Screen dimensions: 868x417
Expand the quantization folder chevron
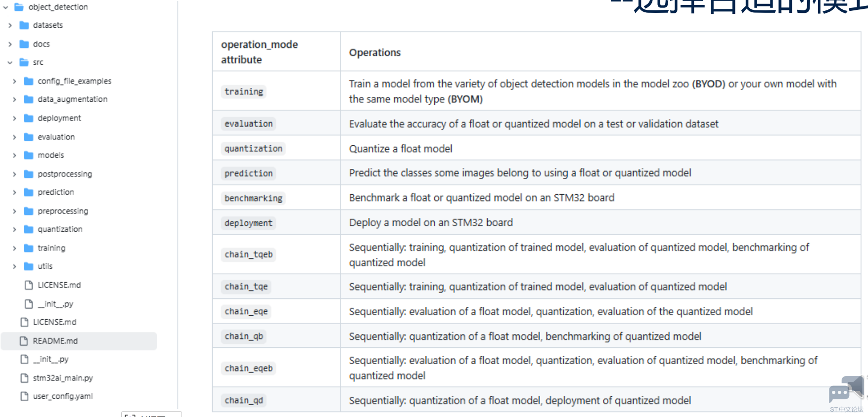pos(14,229)
